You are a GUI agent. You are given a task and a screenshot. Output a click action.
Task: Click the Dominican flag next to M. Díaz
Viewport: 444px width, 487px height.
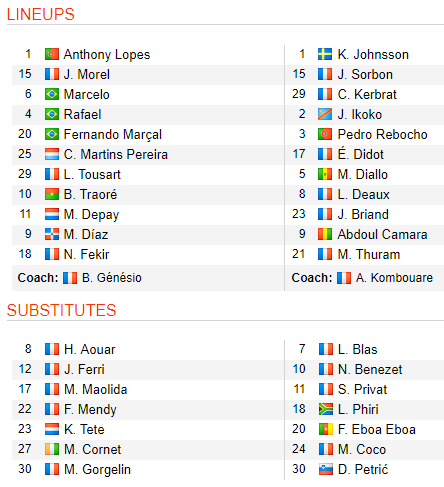point(52,234)
